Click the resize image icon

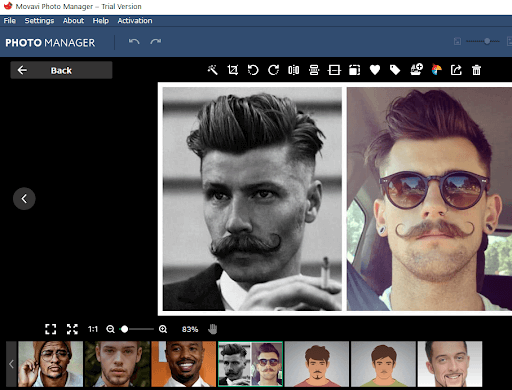354,70
